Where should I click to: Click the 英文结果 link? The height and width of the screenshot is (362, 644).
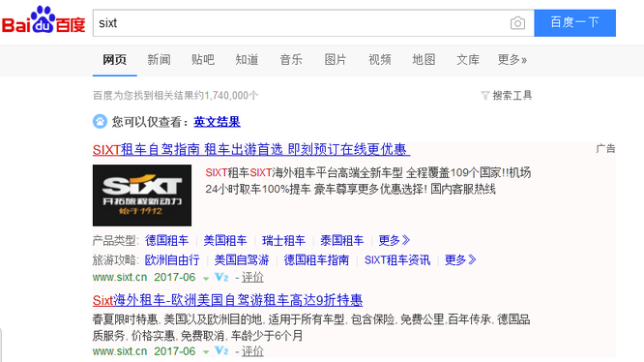[217, 122]
